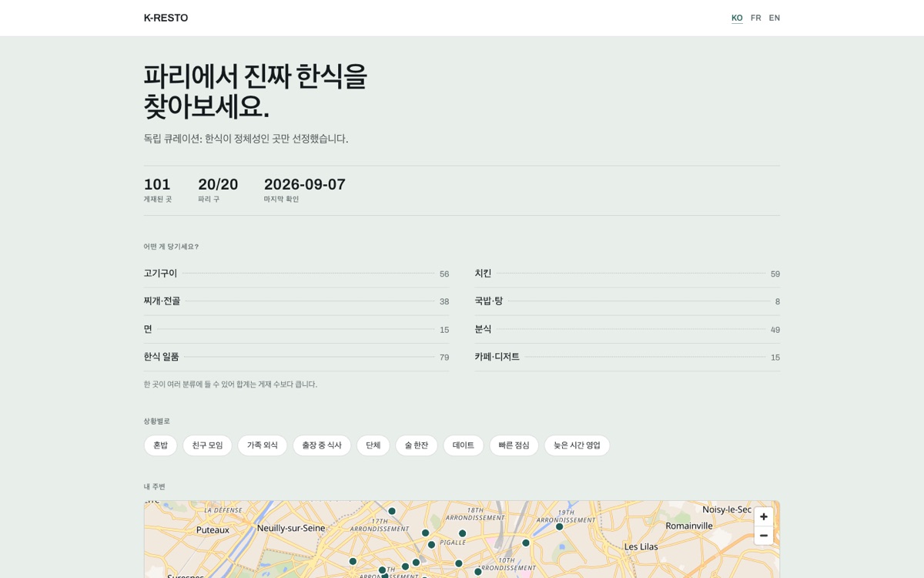Filter by 친구 모임
This screenshot has height=578, width=924.
click(x=207, y=445)
